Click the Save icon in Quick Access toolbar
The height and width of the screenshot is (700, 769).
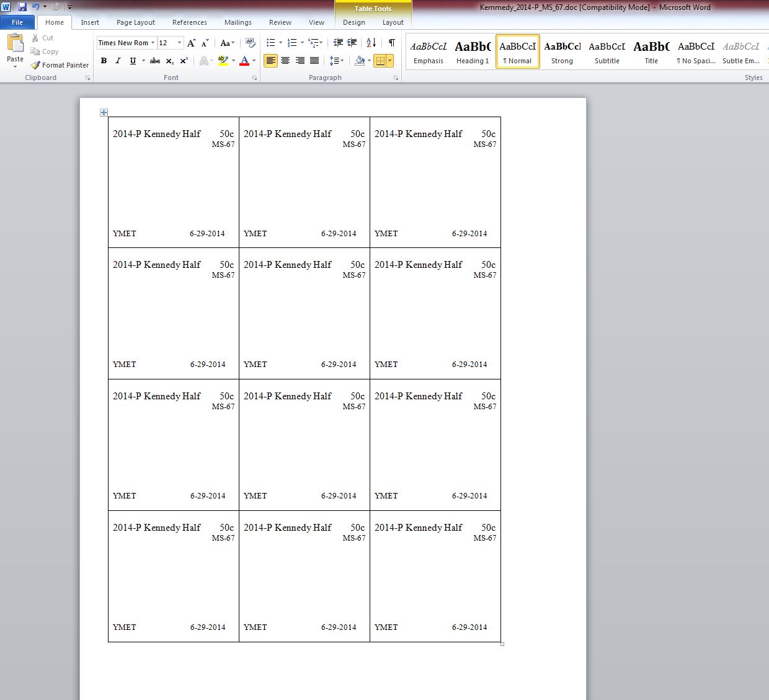point(22,7)
